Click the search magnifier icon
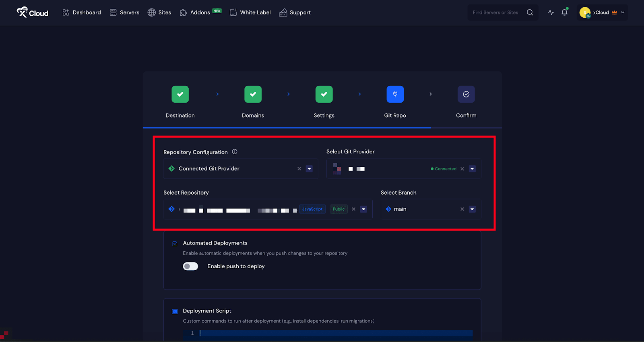Screen dimensions: 644x342 click(x=530, y=12)
